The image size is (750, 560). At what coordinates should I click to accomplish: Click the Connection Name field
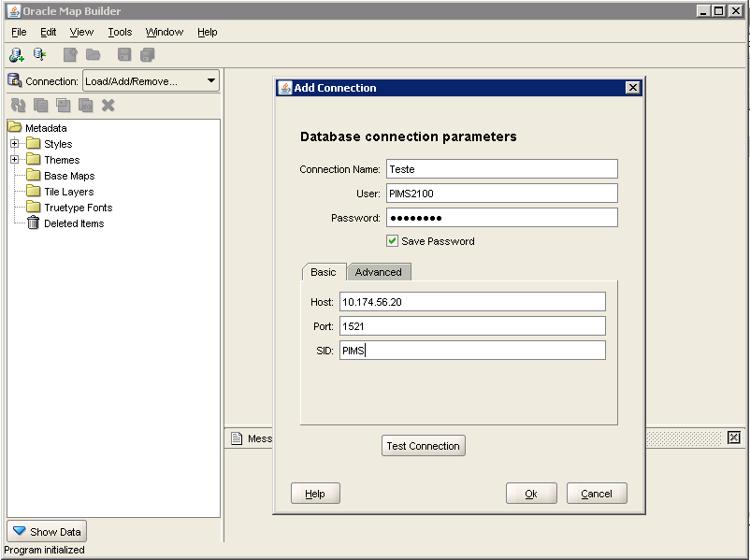(502, 169)
